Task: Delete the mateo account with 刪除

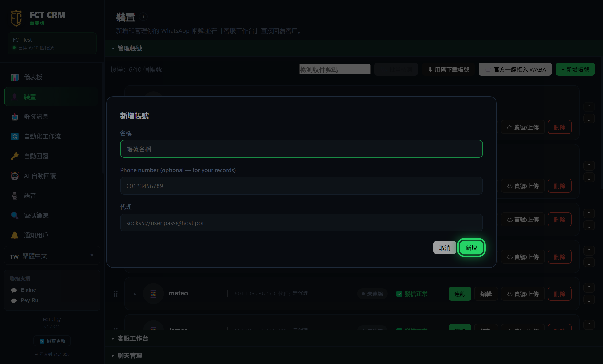Action: 559,294
